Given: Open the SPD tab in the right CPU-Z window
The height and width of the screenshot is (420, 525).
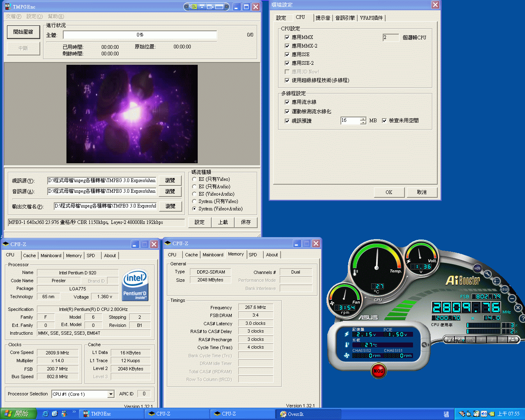Looking at the screenshot, I should pos(253,255).
